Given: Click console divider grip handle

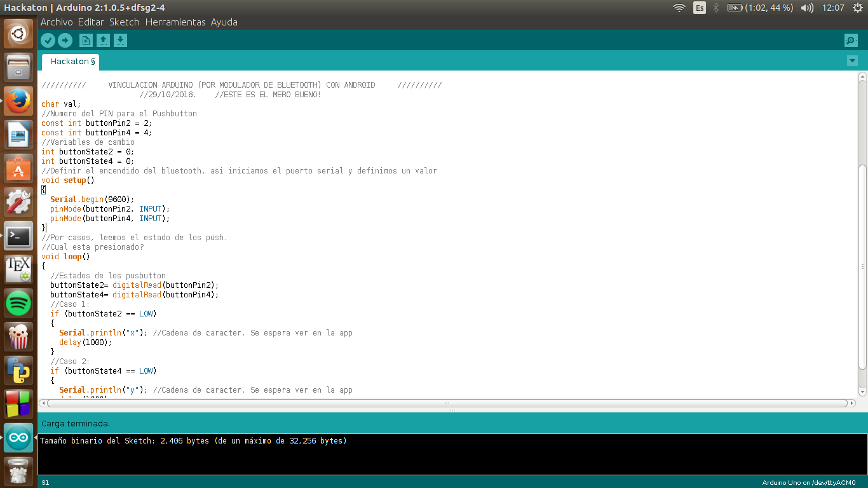Looking at the screenshot, I should click(x=452, y=410).
